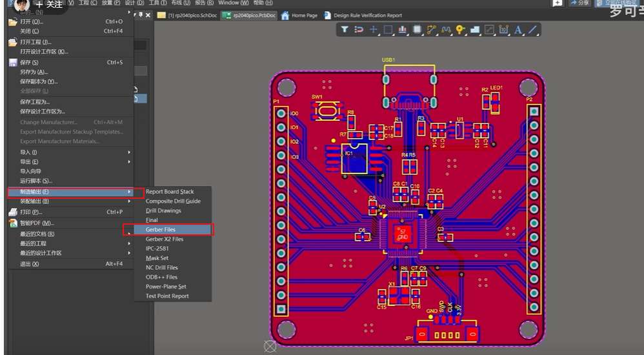The image size is (644, 355).
Task: Click the yellow Place Via icon
Action: [x=460, y=30]
